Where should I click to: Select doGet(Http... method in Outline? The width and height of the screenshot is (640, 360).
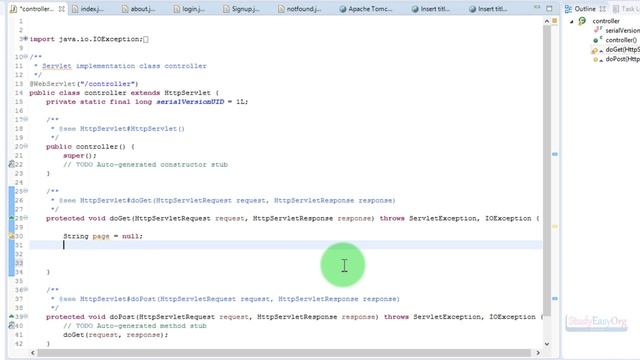pyautogui.click(x=622, y=49)
